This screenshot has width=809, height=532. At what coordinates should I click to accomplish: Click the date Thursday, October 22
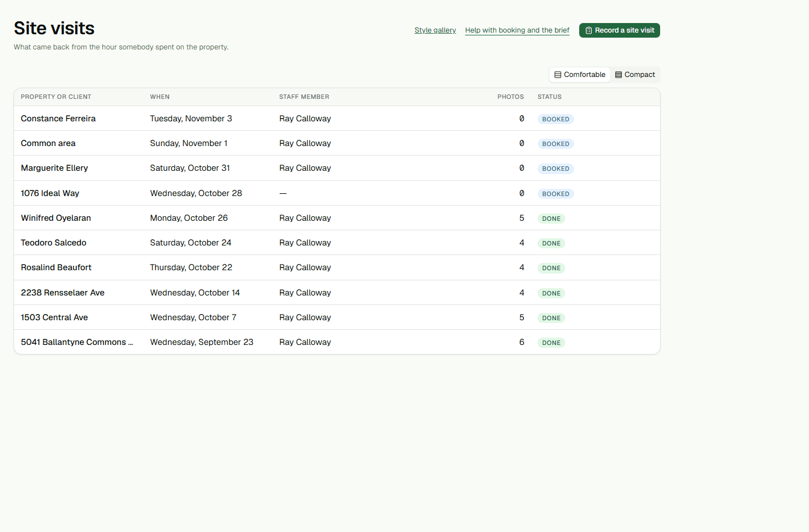tap(191, 267)
